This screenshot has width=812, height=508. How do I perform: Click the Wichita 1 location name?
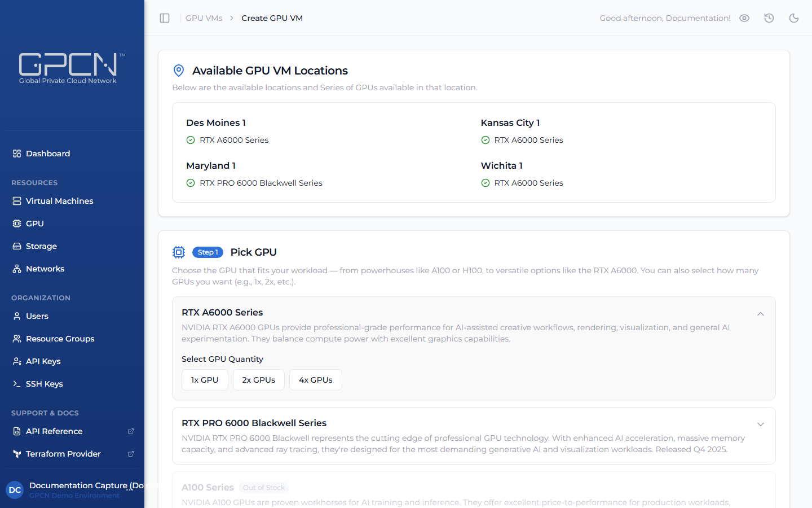[502, 165]
